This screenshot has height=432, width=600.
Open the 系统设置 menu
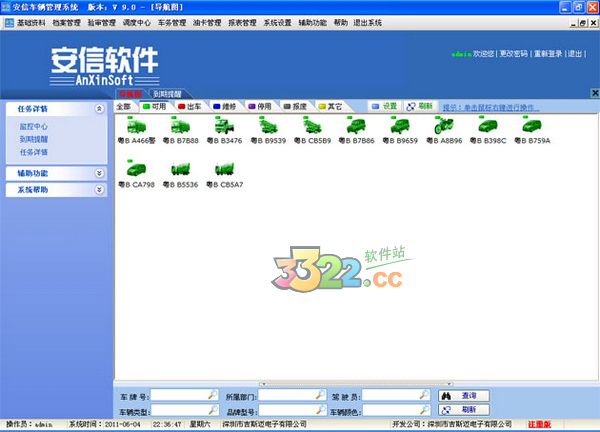point(278,23)
